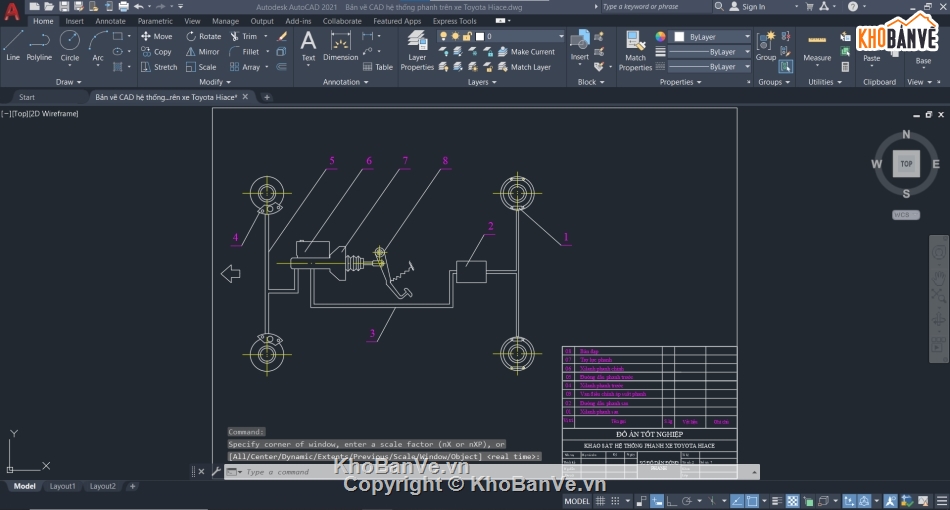Choose the Arc tool
950x510 pixels.
pos(98,46)
